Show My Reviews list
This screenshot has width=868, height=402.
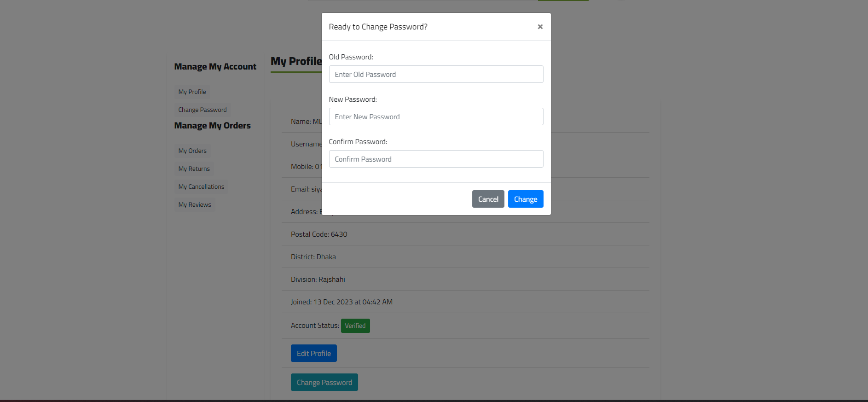point(195,204)
